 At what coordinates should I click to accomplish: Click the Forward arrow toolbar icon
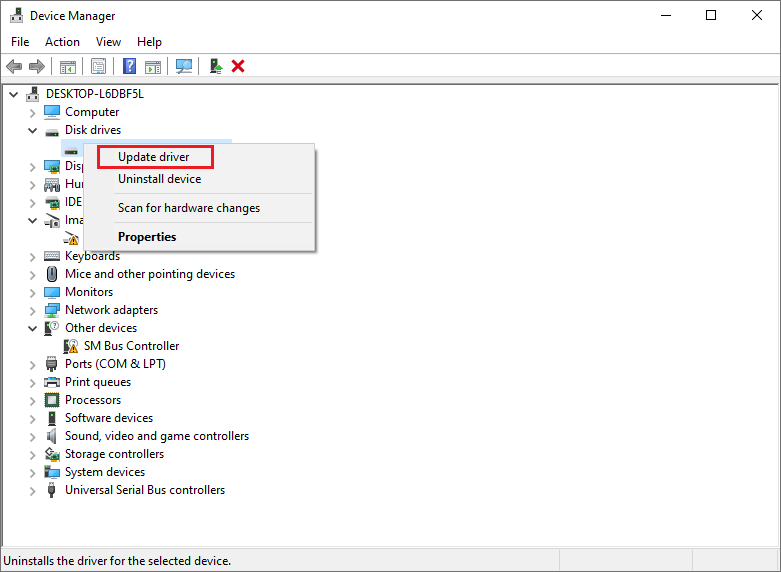pos(37,66)
